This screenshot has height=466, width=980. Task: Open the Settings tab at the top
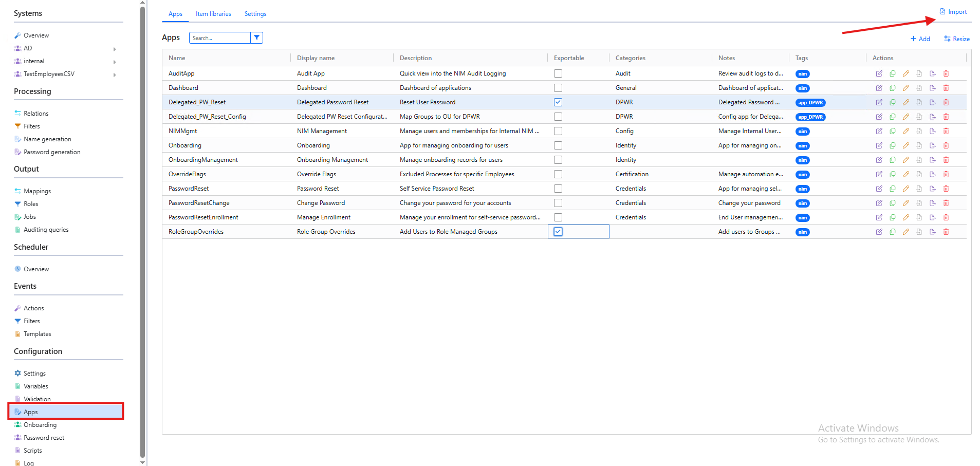point(255,14)
